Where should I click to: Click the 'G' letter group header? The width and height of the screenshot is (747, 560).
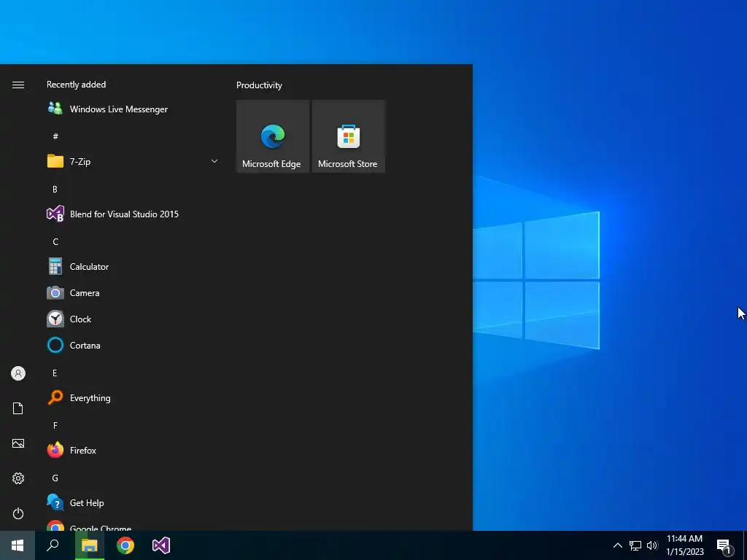coord(55,478)
